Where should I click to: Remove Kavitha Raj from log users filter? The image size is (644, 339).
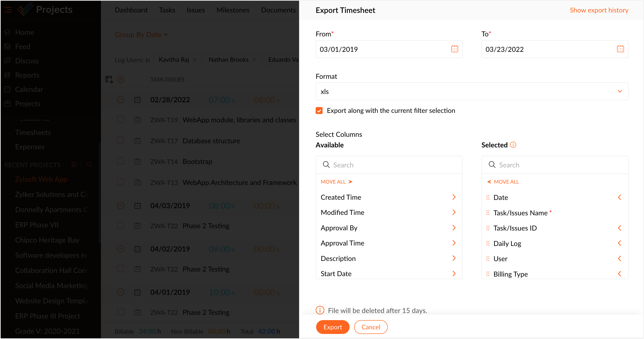(194, 59)
